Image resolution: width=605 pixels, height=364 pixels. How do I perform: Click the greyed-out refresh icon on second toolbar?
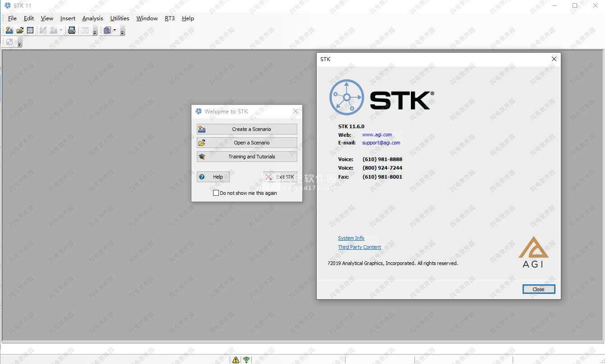click(9, 43)
